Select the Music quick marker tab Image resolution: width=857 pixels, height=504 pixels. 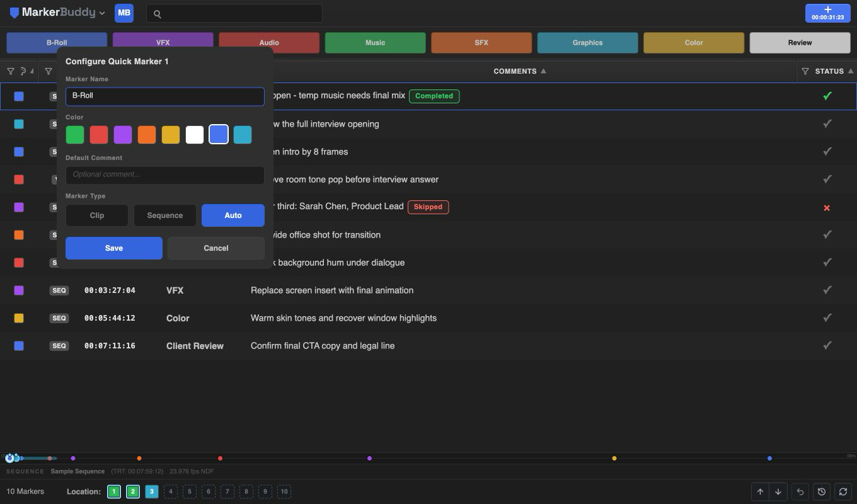pos(376,43)
